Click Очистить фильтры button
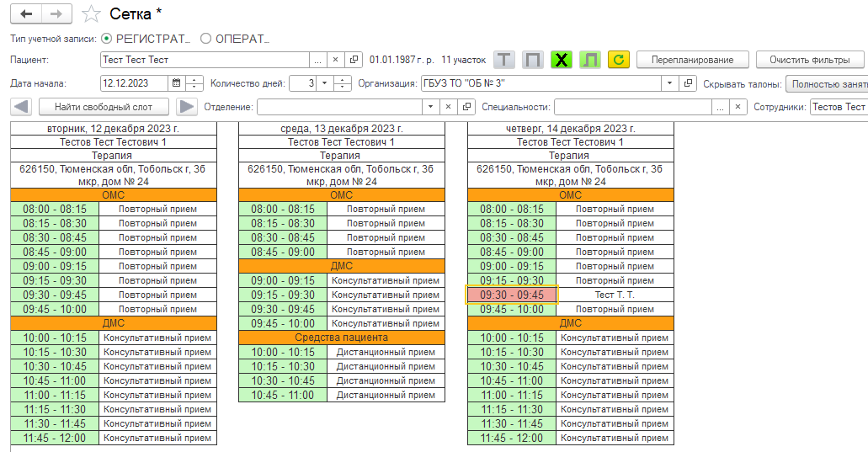868x452 pixels. click(810, 60)
